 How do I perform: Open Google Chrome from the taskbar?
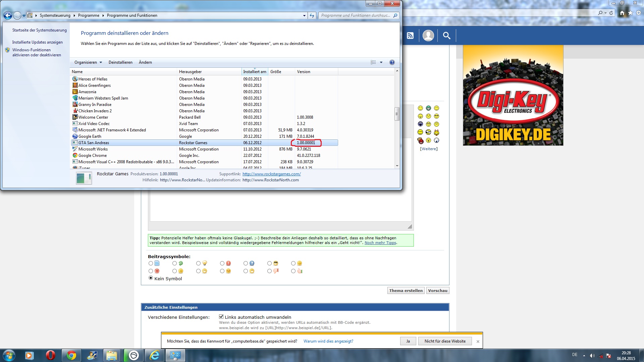(x=71, y=355)
